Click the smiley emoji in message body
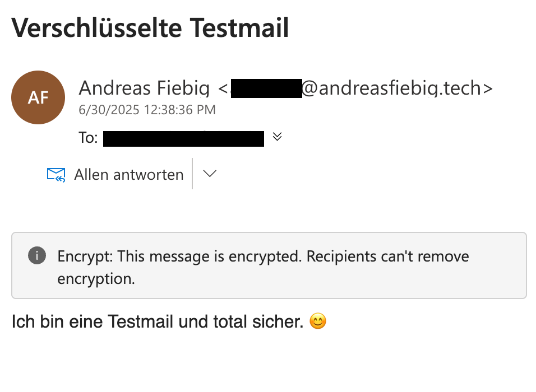 [x=317, y=322]
